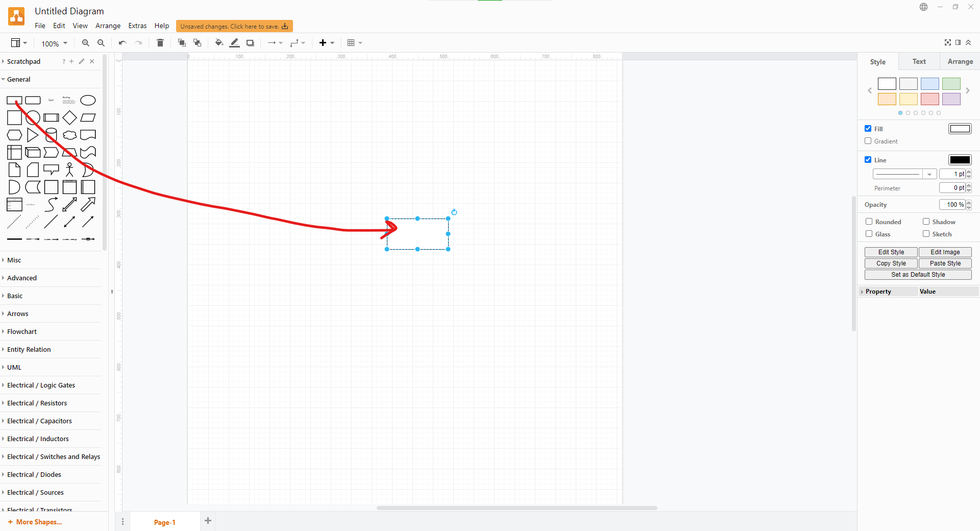Open the Extras menu
The width and height of the screenshot is (980, 531).
[x=137, y=26]
